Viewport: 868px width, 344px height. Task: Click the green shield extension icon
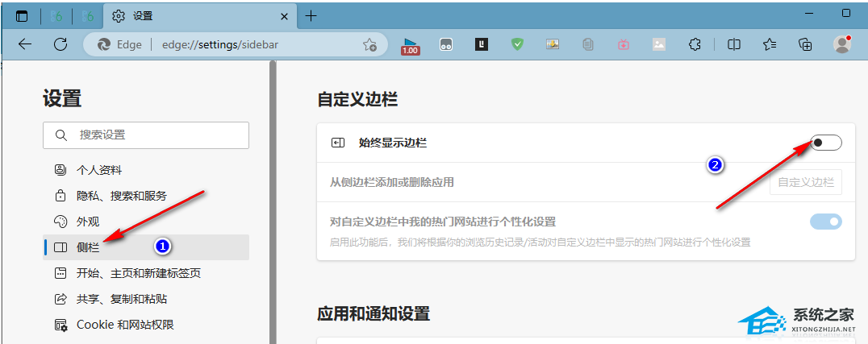click(517, 45)
